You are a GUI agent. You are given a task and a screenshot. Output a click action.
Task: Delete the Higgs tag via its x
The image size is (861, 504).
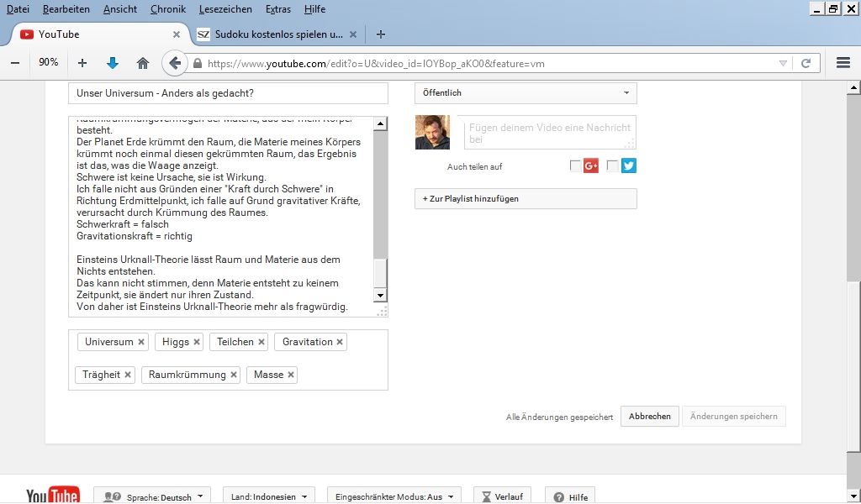tap(197, 342)
